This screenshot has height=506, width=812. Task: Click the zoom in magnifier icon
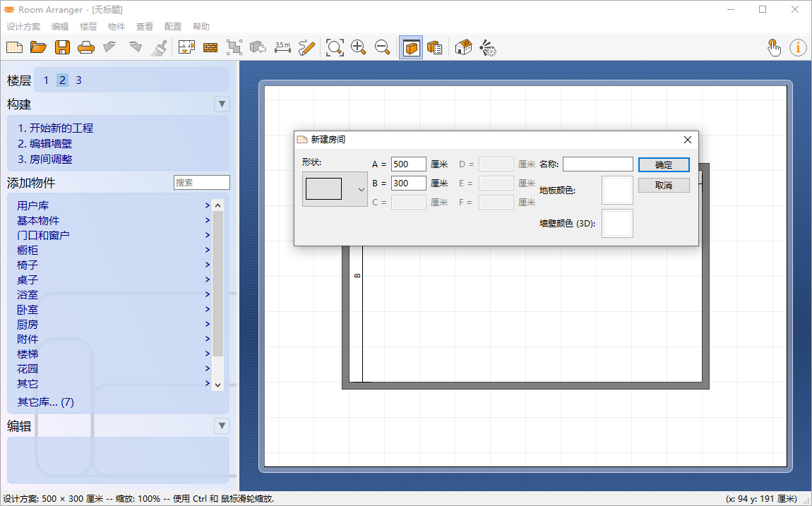coord(359,47)
